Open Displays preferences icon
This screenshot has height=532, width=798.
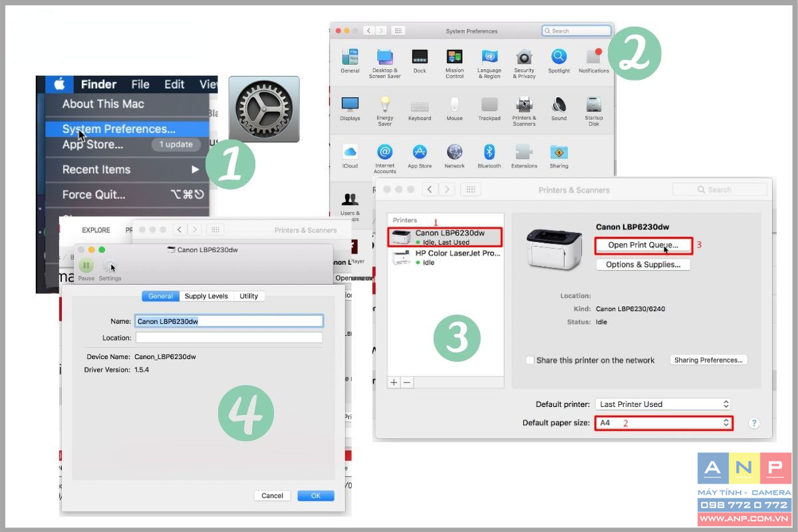pyautogui.click(x=350, y=104)
